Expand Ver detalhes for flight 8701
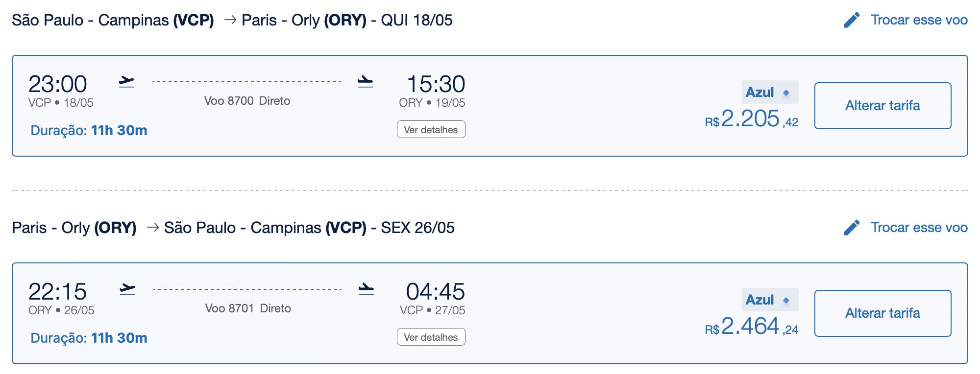The width and height of the screenshot is (980, 374). click(431, 337)
